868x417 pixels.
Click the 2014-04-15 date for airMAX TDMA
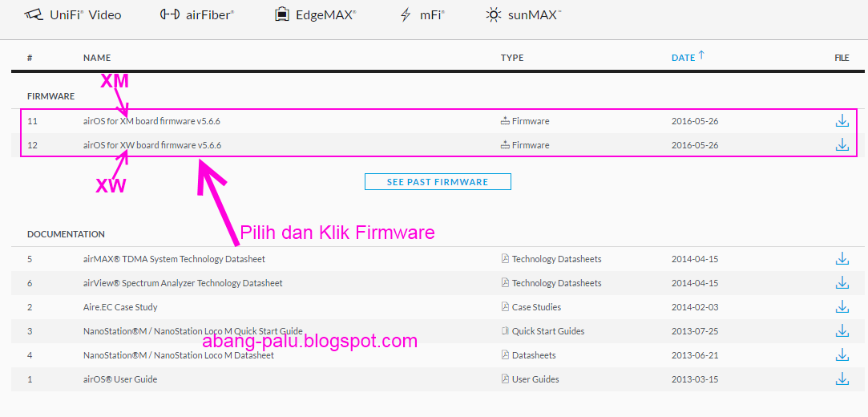pyautogui.click(x=695, y=258)
